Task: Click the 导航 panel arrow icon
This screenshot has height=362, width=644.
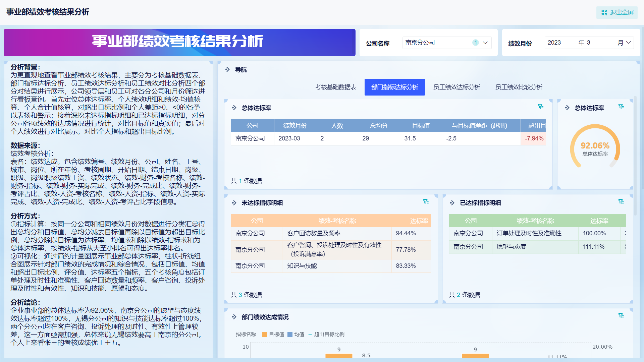Action: point(227,69)
